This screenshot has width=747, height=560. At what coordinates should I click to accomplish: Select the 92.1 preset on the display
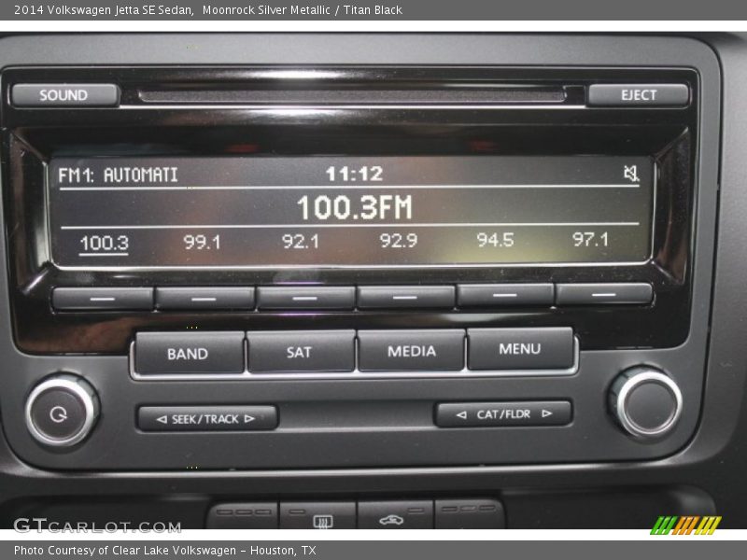(x=300, y=241)
